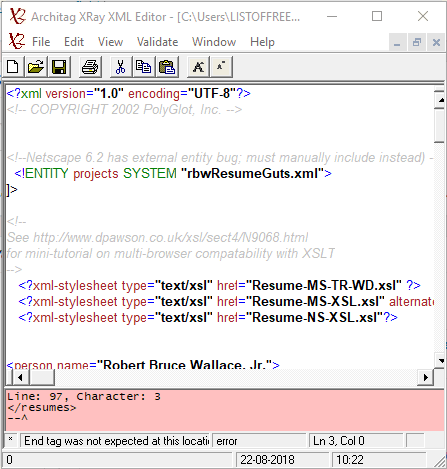Save the document with the floppy disk icon
Image resolution: width=447 pixels, height=469 pixels.
(59, 67)
